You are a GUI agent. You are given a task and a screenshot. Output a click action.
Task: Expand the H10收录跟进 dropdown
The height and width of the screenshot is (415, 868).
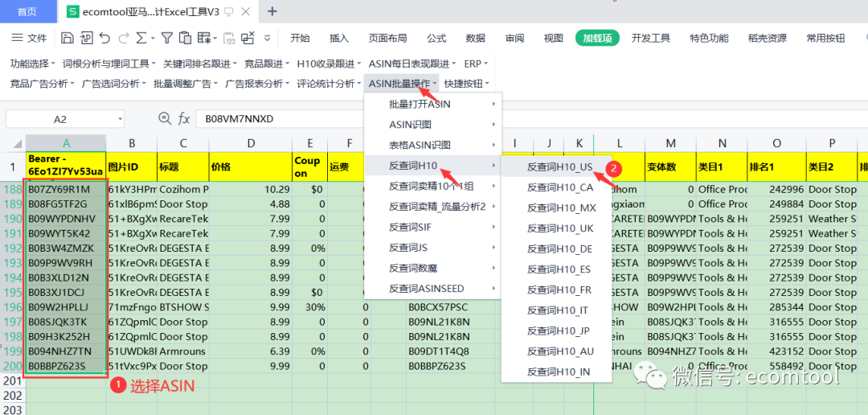[x=329, y=64]
